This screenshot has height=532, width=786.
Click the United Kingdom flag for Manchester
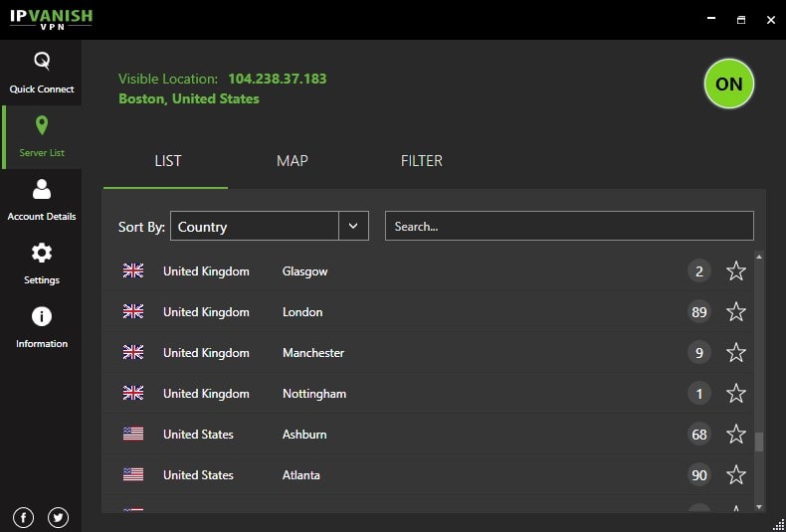[x=133, y=352]
